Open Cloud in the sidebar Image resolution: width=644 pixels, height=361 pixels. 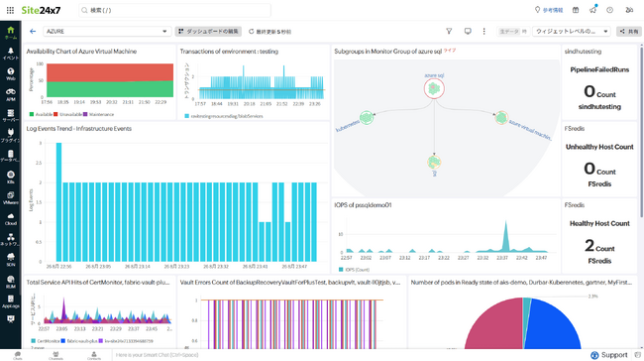11,219
